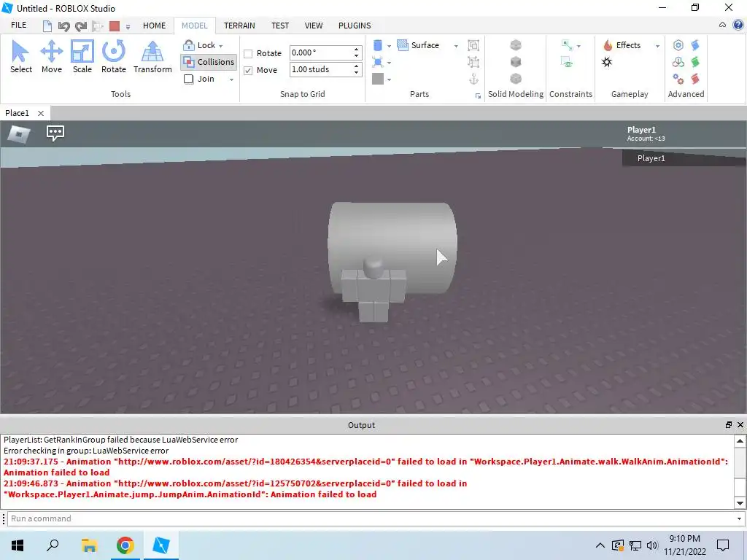This screenshot has width=747, height=560.
Task: Click the hexagon Service icon in Advanced
Action: pos(678,45)
